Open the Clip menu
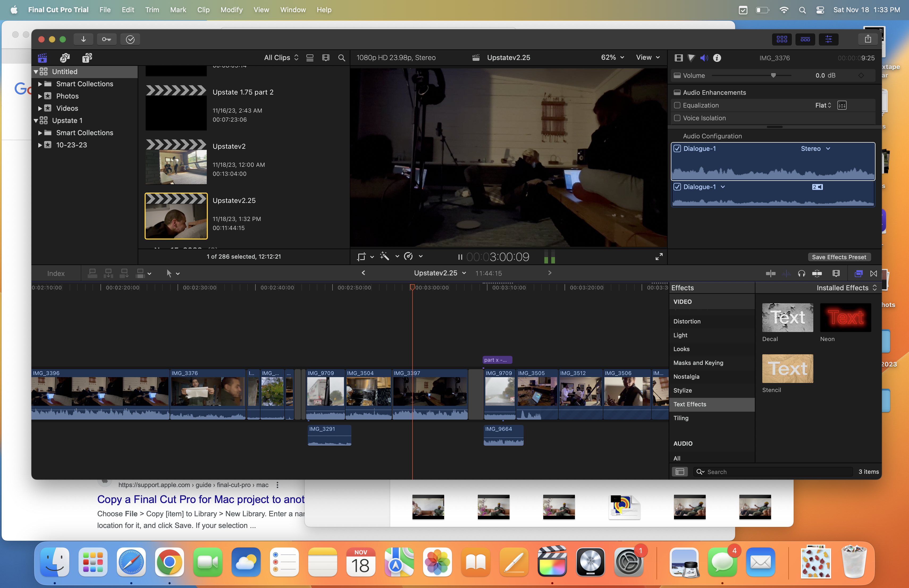This screenshot has height=588, width=909. tap(203, 10)
